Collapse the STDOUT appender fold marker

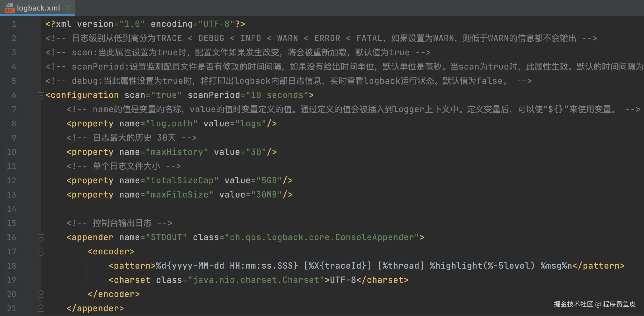tap(41, 238)
